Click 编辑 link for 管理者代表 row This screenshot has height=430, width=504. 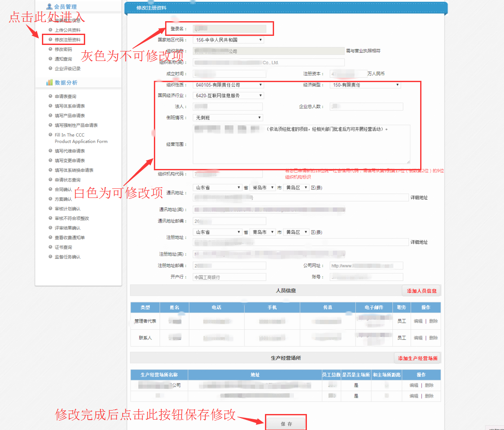tap(418, 321)
